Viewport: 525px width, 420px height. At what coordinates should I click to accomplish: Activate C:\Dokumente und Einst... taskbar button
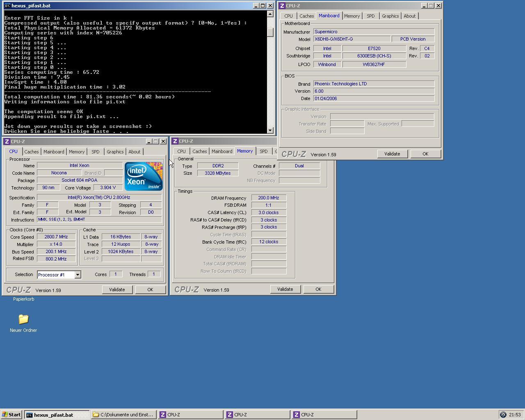point(123,415)
